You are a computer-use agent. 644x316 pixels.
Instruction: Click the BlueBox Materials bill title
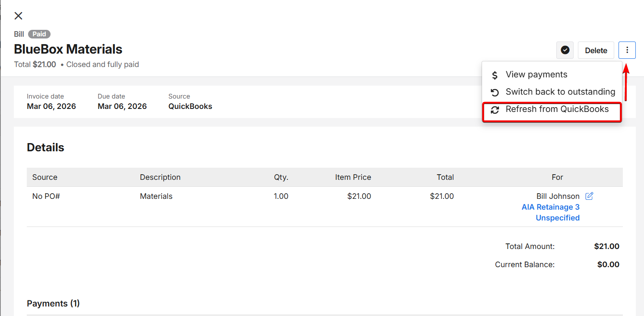(68, 49)
